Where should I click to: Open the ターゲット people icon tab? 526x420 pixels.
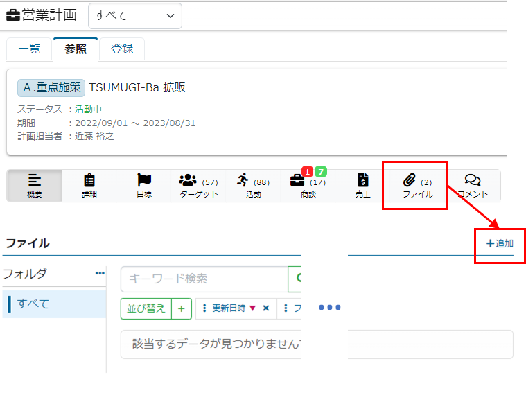[199, 186]
